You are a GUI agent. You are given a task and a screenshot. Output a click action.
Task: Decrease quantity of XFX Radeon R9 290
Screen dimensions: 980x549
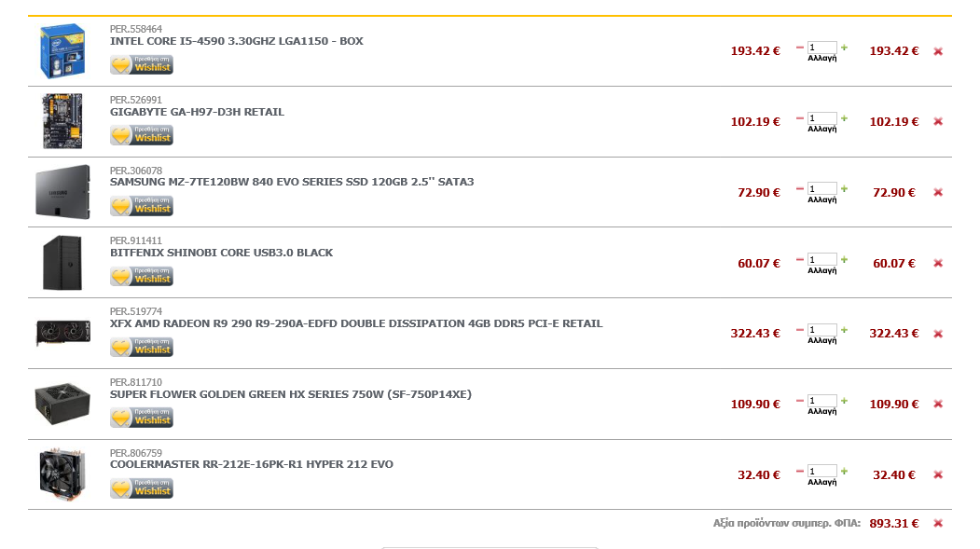(x=799, y=330)
